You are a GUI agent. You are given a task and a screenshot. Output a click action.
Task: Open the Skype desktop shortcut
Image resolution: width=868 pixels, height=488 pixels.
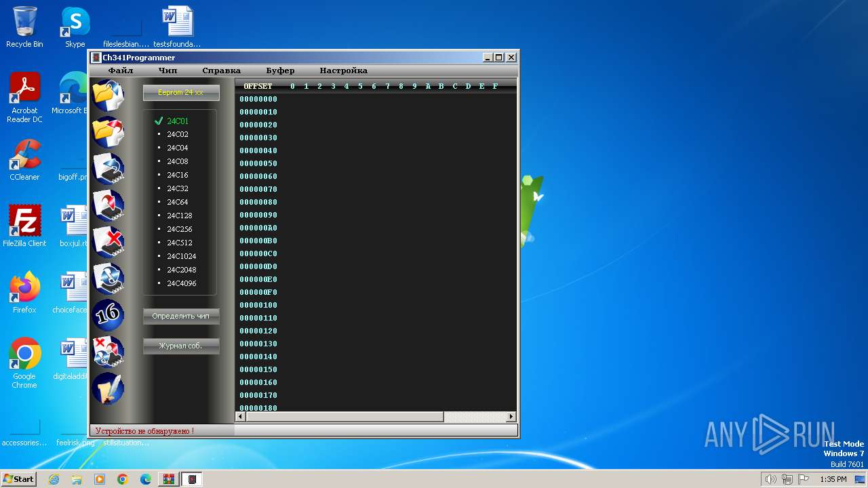click(x=75, y=27)
